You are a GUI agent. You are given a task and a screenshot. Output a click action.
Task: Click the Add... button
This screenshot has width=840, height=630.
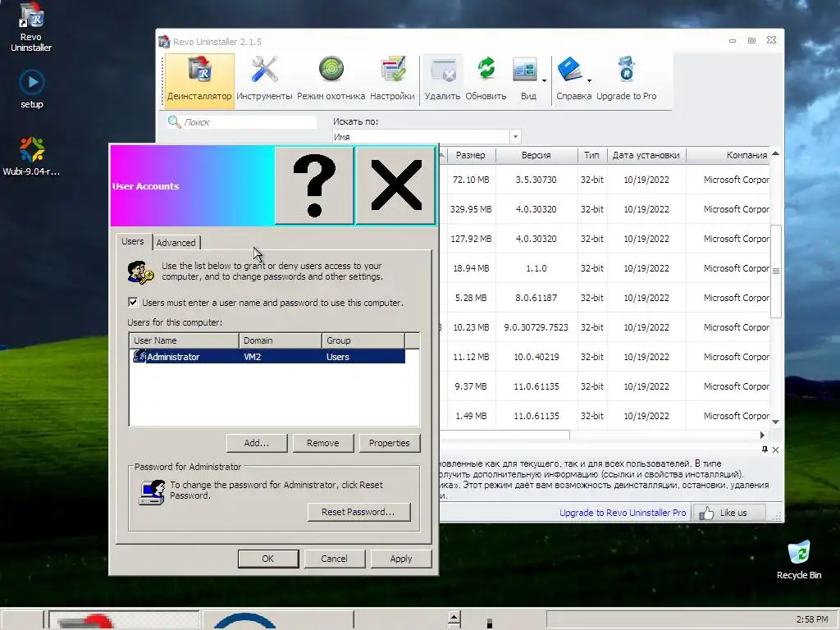(257, 443)
